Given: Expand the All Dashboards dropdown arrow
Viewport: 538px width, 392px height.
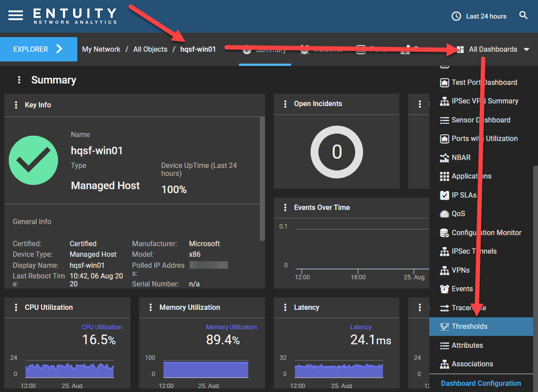Looking at the screenshot, I should pyautogui.click(x=527, y=49).
